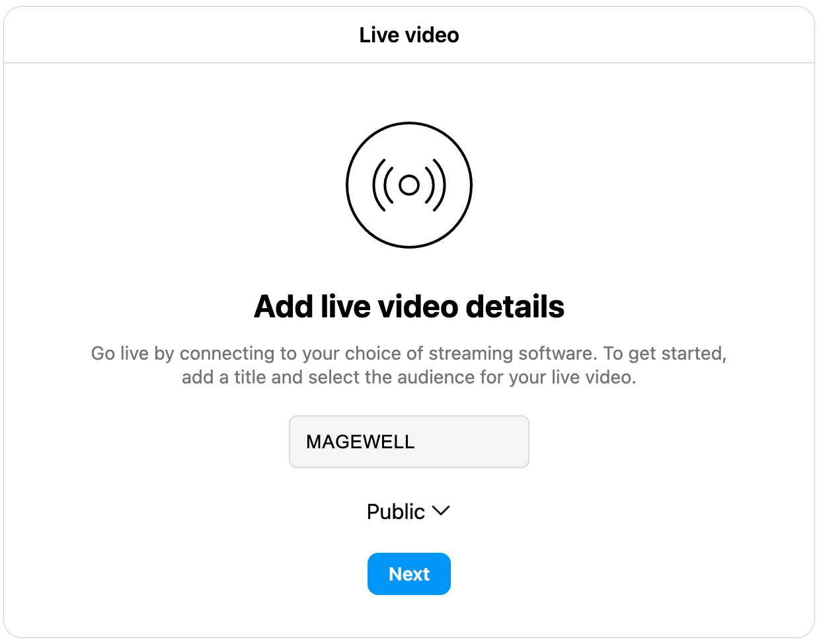Screen dimensions: 821x644
Task: Expand audience options via down chevron
Action: click(441, 511)
